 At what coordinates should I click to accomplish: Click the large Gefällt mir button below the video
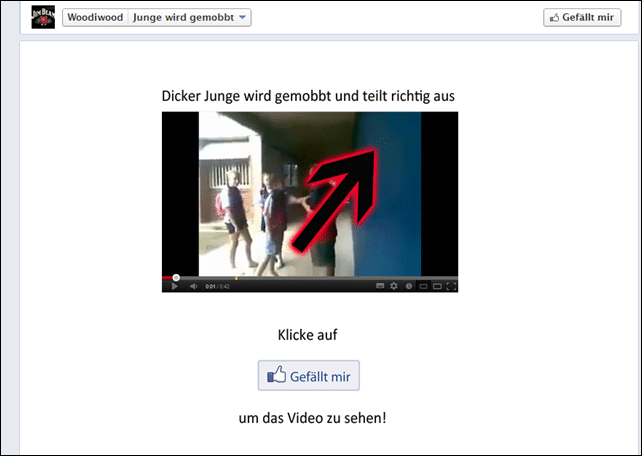tap(309, 375)
